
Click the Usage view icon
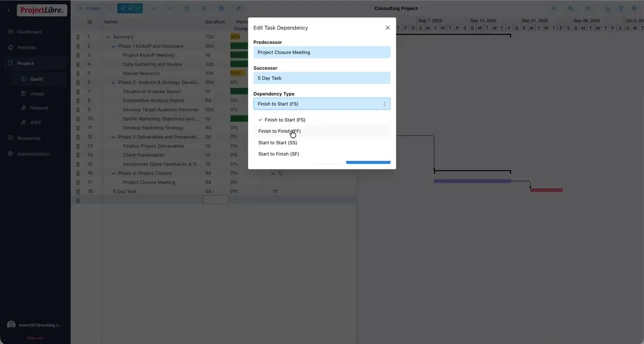coord(24,94)
